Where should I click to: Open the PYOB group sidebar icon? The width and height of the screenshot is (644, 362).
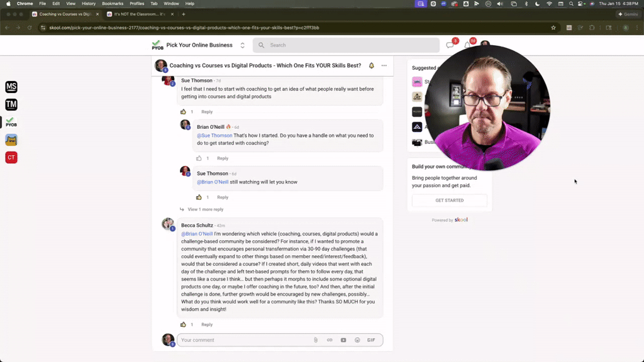tap(11, 123)
